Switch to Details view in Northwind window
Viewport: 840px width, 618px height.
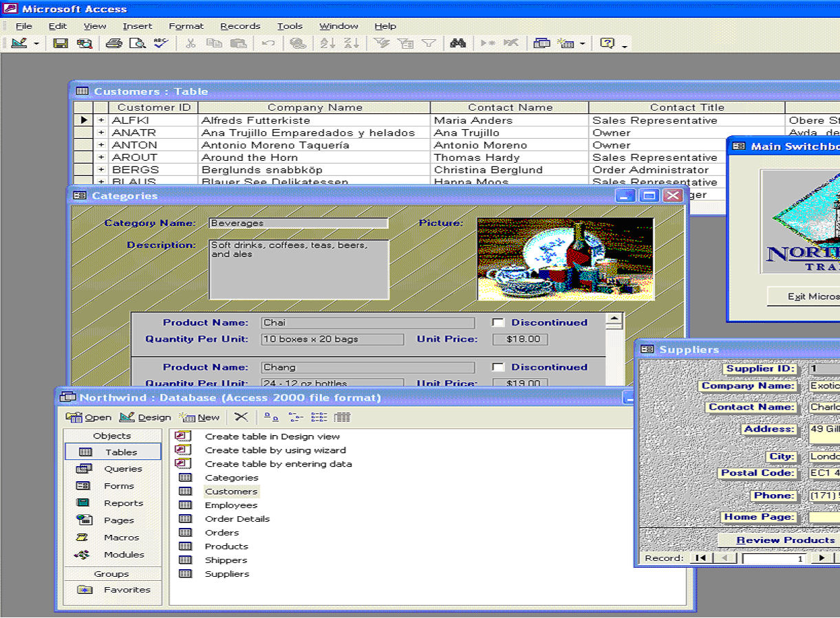[x=342, y=417]
